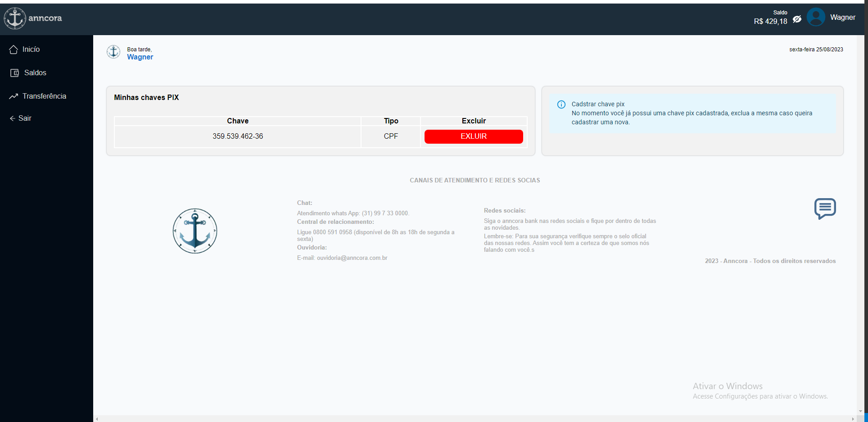Viewport: 868px width, 422px height.
Task: Click the PIX key 359.539.462-36 cell
Action: 238,136
